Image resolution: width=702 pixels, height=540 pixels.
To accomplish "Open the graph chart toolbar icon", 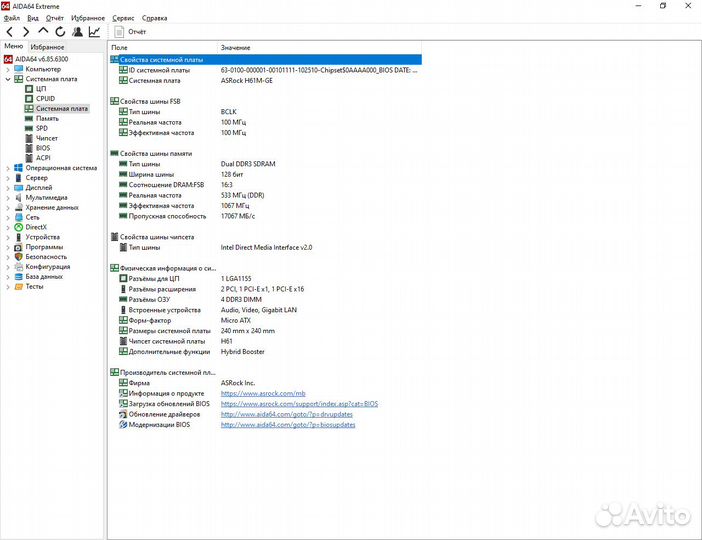I will pyautogui.click(x=94, y=32).
